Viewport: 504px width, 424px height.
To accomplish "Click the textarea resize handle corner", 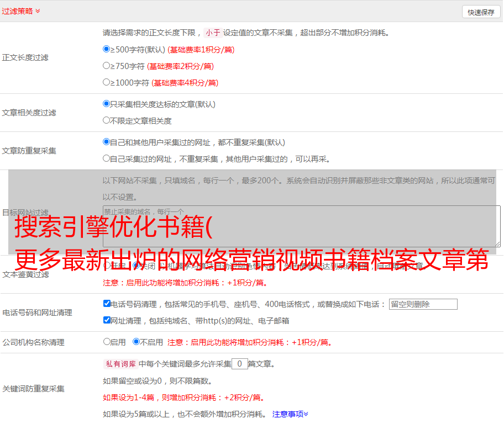I will [497, 244].
